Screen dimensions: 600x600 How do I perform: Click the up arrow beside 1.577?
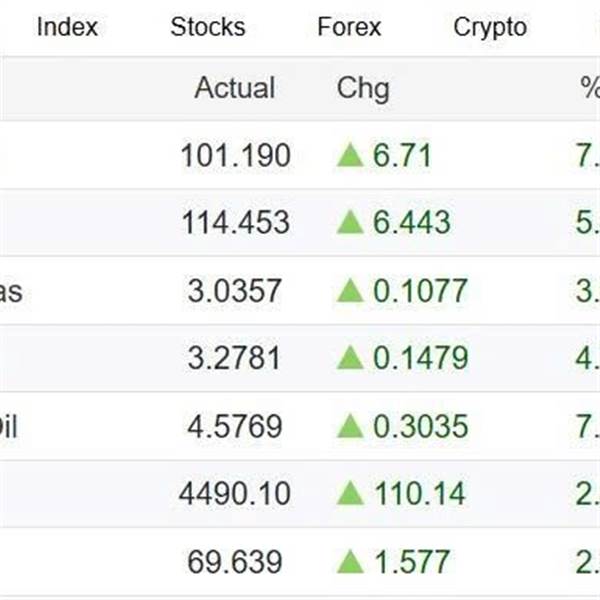pyautogui.click(x=350, y=561)
